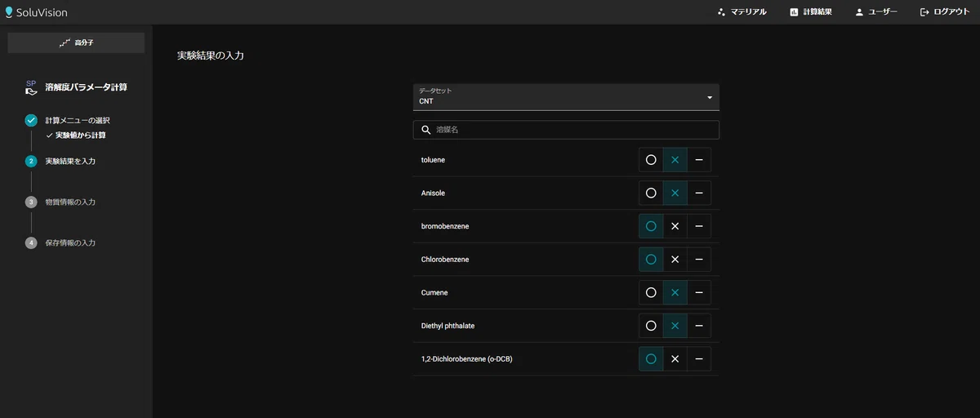Screen dimensions: 980x418
Task: Go to step 4 保存情報の入力
Action: click(x=69, y=242)
